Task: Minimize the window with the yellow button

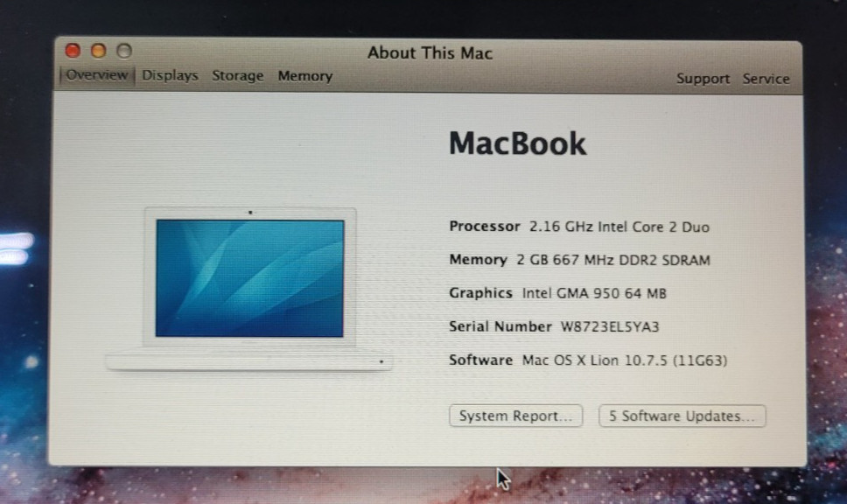Action: pyautogui.click(x=98, y=51)
